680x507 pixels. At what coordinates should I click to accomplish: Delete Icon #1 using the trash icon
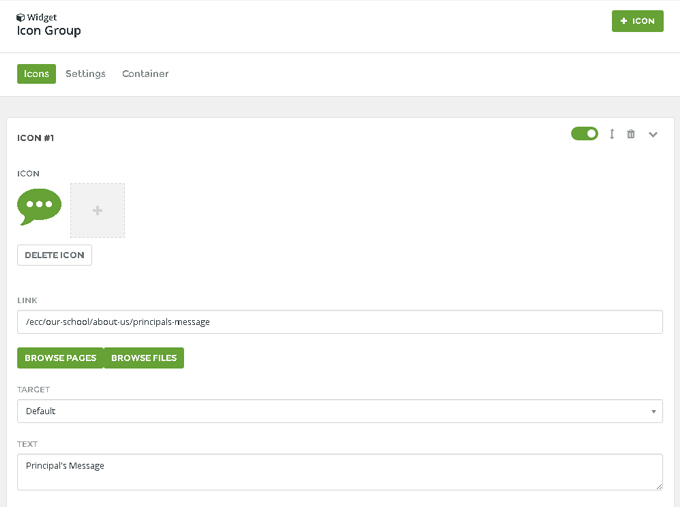pyautogui.click(x=631, y=134)
